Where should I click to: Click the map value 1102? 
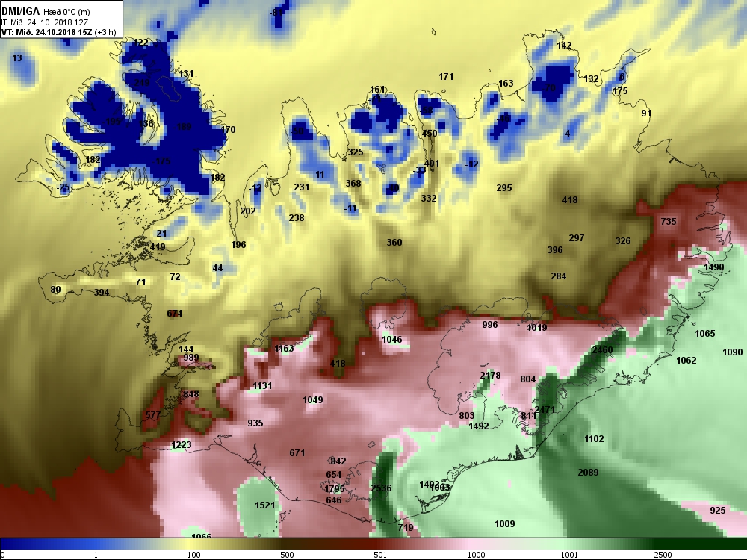pyautogui.click(x=594, y=438)
